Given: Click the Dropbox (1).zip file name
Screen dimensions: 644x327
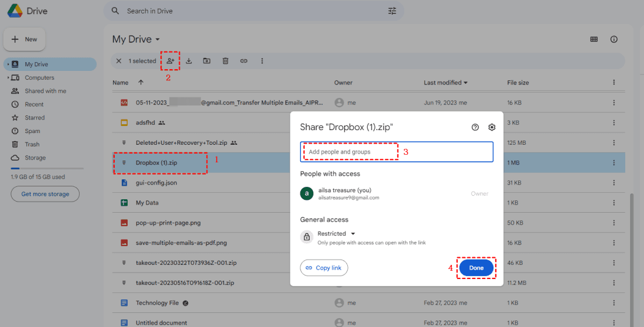Looking at the screenshot, I should tap(156, 162).
